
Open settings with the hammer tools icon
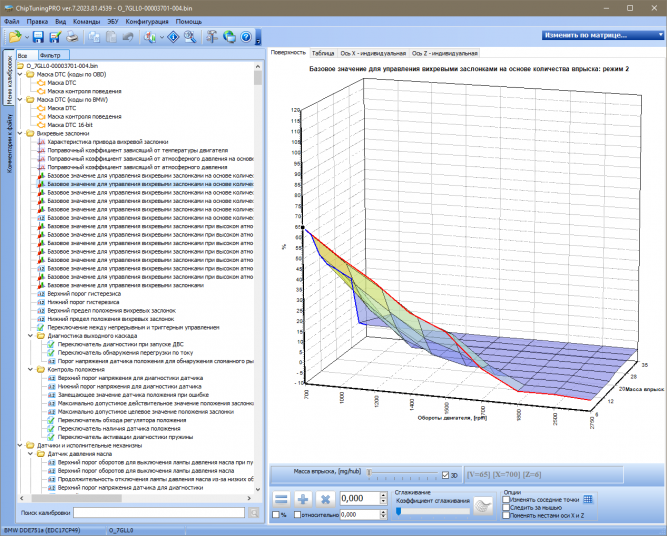click(212, 37)
